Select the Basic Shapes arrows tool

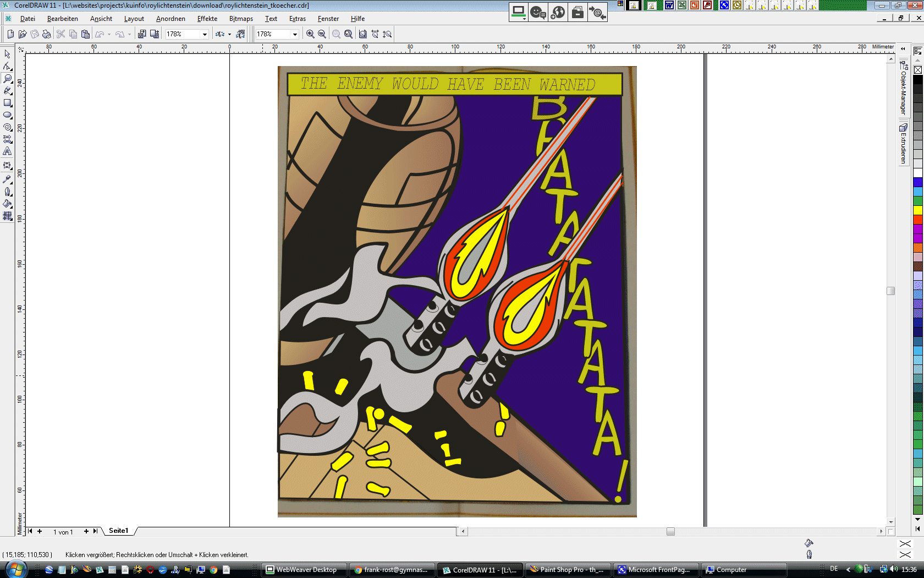(7, 139)
